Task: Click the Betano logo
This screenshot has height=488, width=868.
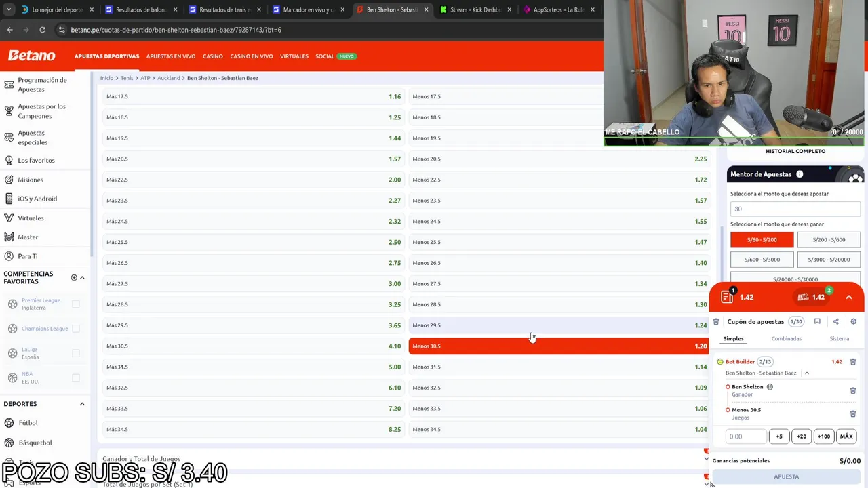Action: point(31,56)
